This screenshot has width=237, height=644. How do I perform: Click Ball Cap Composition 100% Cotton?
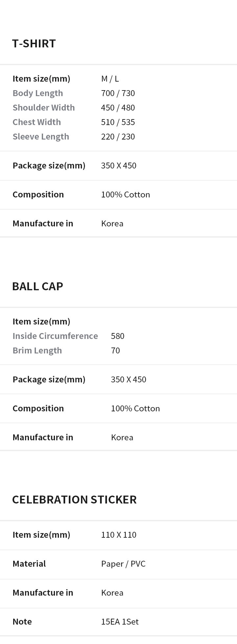pyautogui.click(x=135, y=408)
